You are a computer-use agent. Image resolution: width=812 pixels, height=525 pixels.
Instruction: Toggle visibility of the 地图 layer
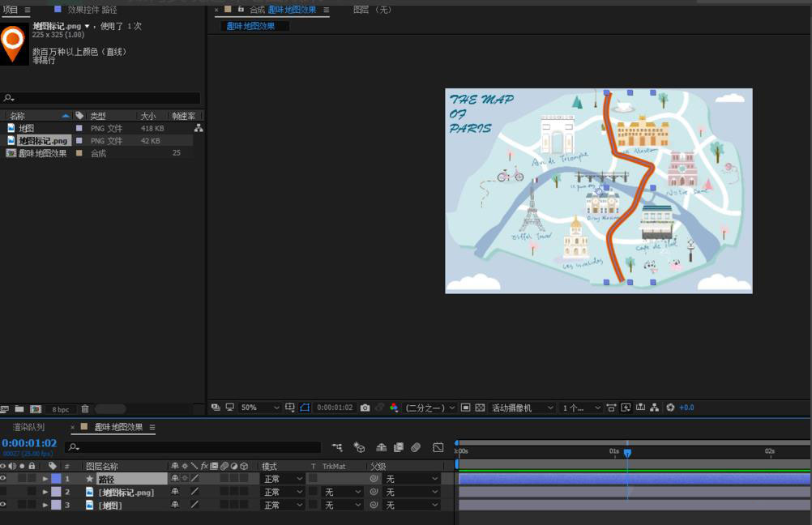(3, 505)
